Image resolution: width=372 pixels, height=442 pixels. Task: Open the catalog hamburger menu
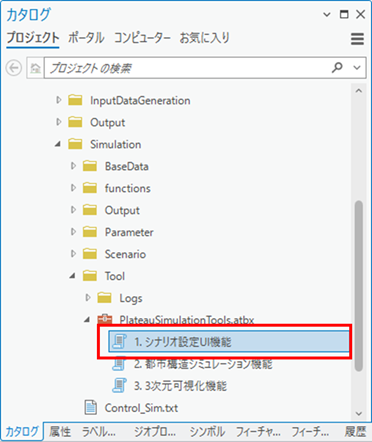(x=357, y=39)
